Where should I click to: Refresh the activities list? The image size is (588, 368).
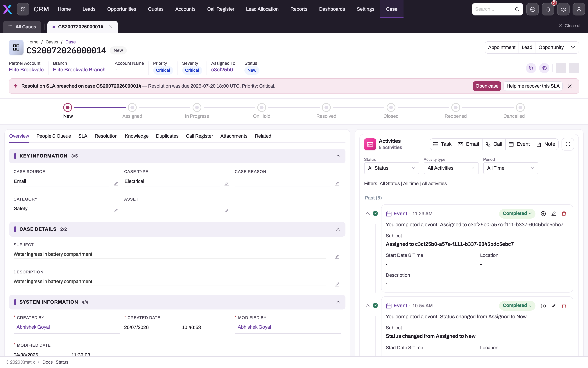568,144
